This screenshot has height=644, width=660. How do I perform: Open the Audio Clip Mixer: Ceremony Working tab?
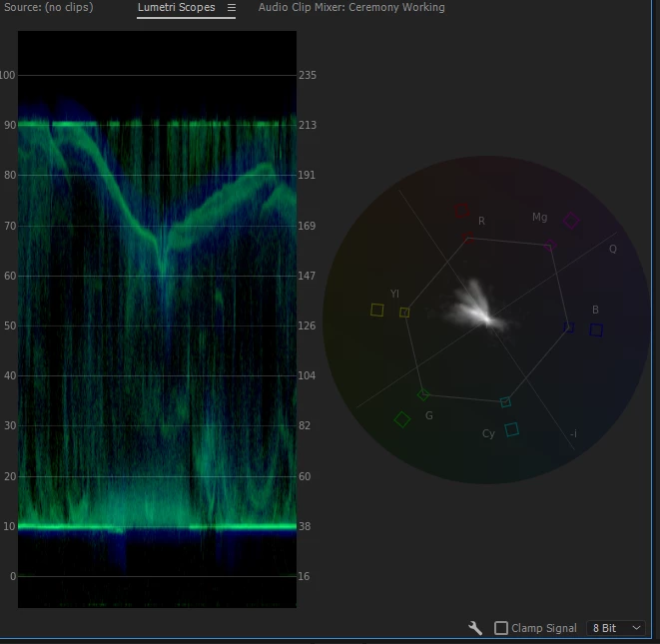point(351,7)
